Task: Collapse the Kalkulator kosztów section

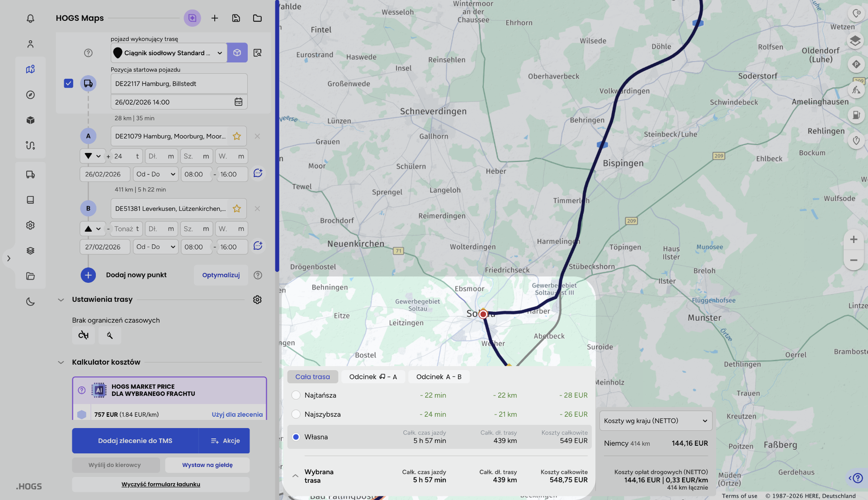Action: pyautogui.click(x=61, y=362)
